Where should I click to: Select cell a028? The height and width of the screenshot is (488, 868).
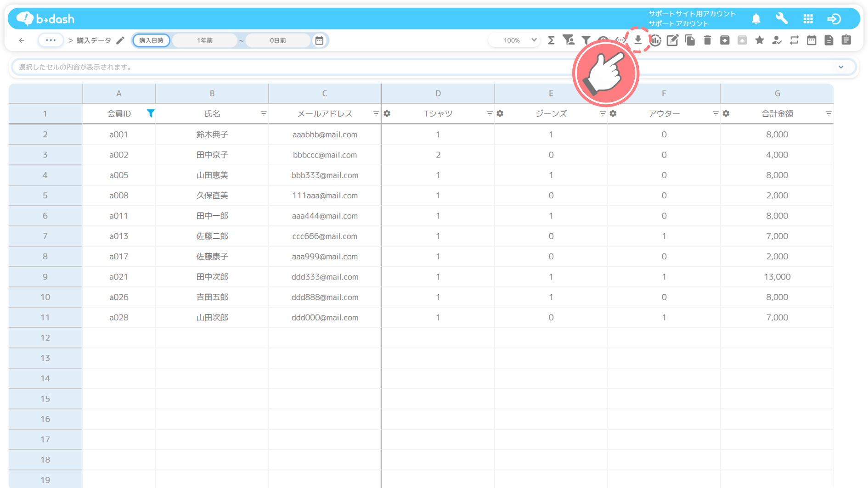[119, 317]
